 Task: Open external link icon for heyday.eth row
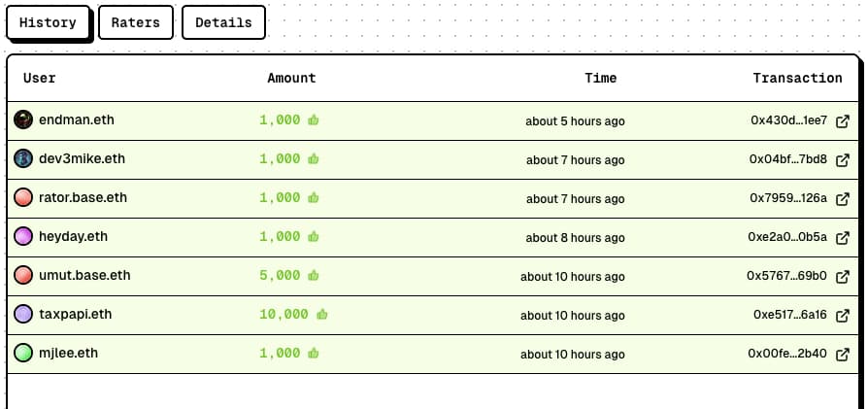click(x=843, y=238)
